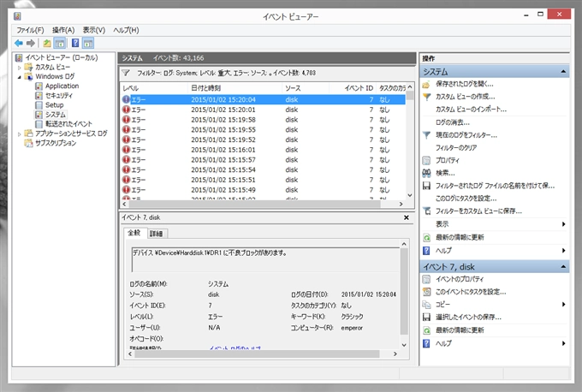Click the detail pane vertical scrollbar down arrow
Viewport: 582px width, 392px height.
coord(404,345)
